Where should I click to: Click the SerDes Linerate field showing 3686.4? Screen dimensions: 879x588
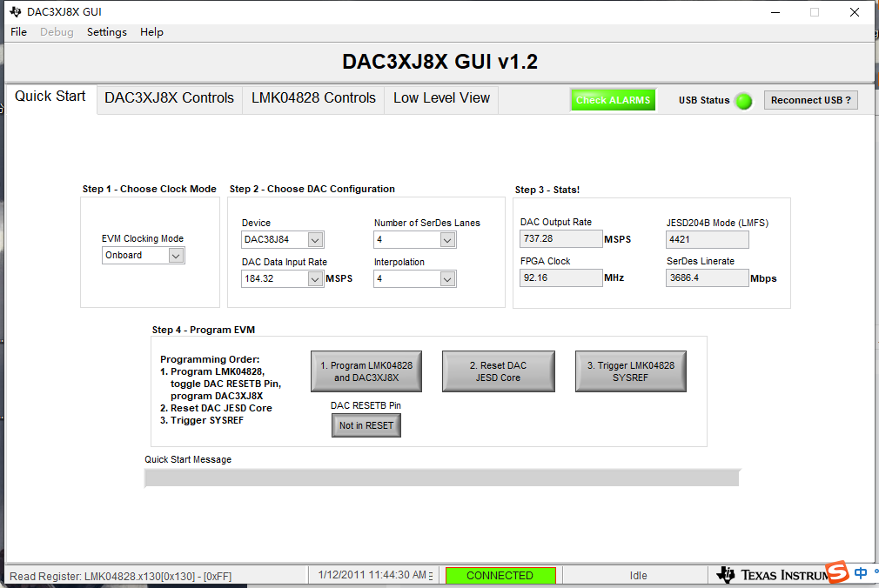pyautogui.click(x=707, y=278)
